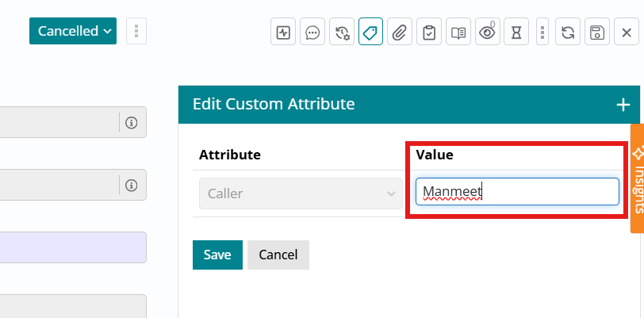Image resolution: width=644 pixels, height=318 pixels.
Task: Click the Value field containing Manmeet
Action: (x=517, y=191)
